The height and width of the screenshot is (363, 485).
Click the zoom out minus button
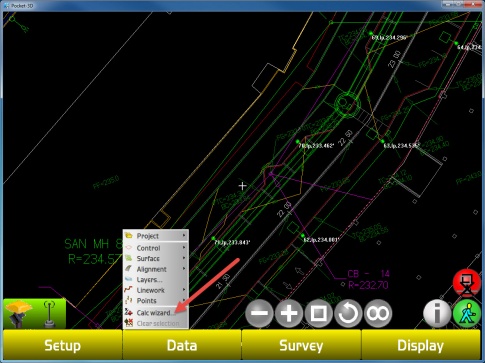pyautogui.click(x=259, y=313)
